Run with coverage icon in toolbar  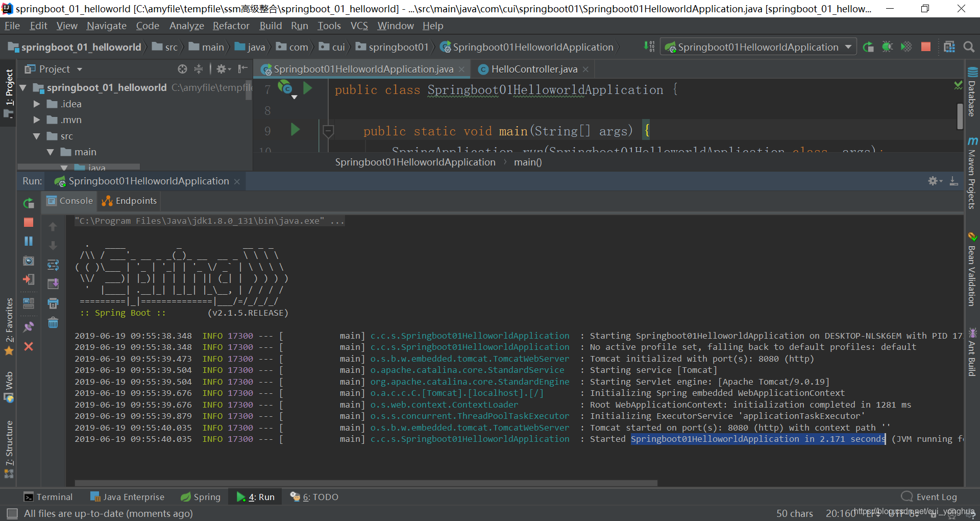tap(906, 47)
